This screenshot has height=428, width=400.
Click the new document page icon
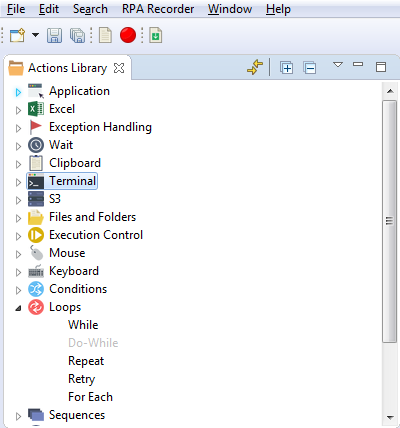pos(105,35)
